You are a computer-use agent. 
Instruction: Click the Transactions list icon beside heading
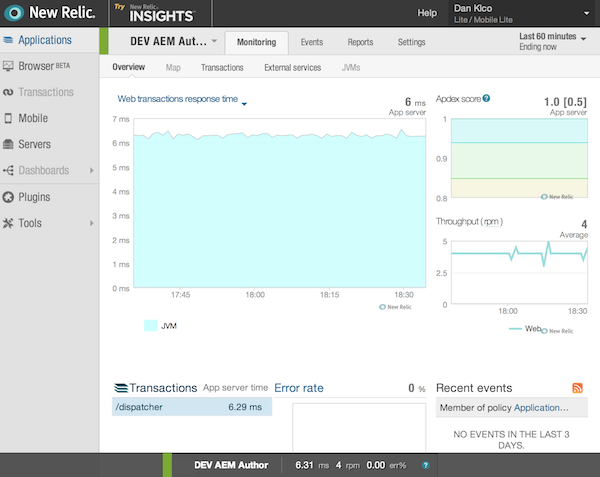[121, 388]
